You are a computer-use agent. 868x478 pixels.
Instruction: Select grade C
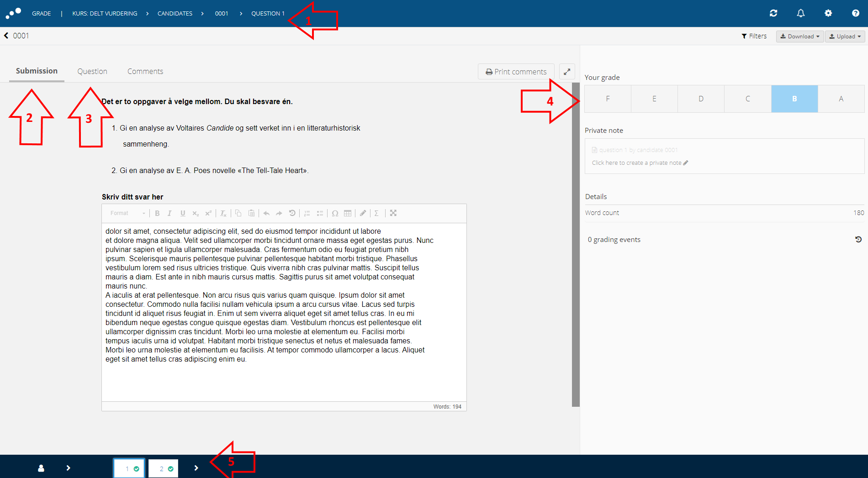pos(748,99)
